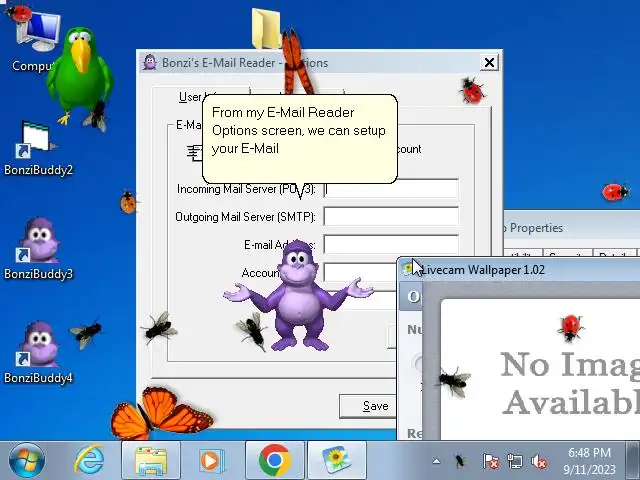
Task: Click the Save button
Action: pos(368,406)
